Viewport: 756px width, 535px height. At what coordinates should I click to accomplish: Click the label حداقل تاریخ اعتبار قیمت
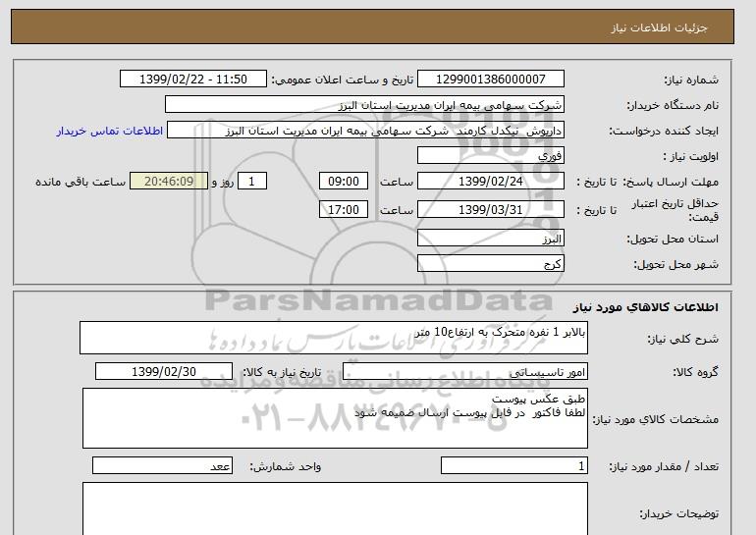675,210
